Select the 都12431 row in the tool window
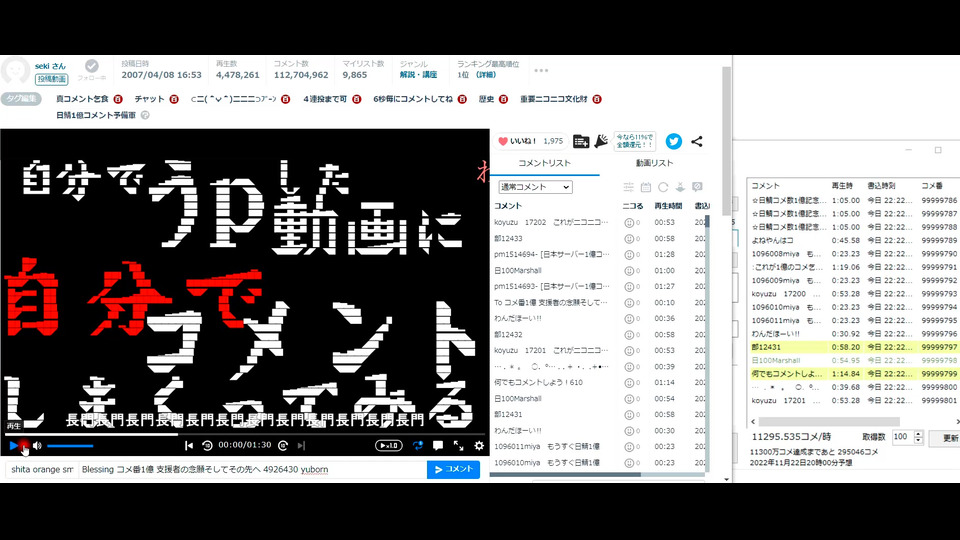Image resolution: width=960 pixels, height=540 pixels. point(853,347)
